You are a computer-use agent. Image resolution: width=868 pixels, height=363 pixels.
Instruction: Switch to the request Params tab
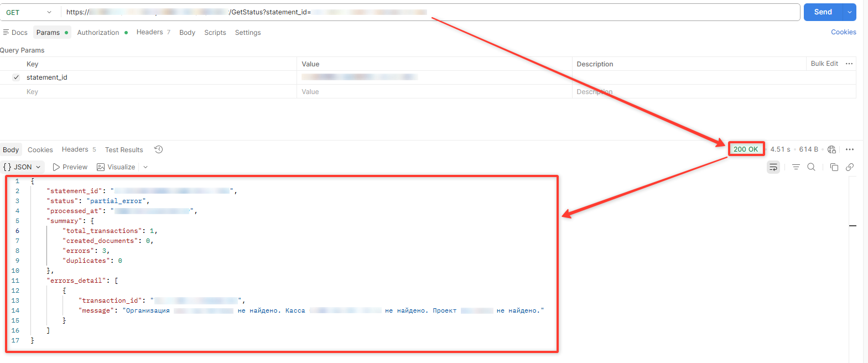pyautogui.click(x=53, y=33)
